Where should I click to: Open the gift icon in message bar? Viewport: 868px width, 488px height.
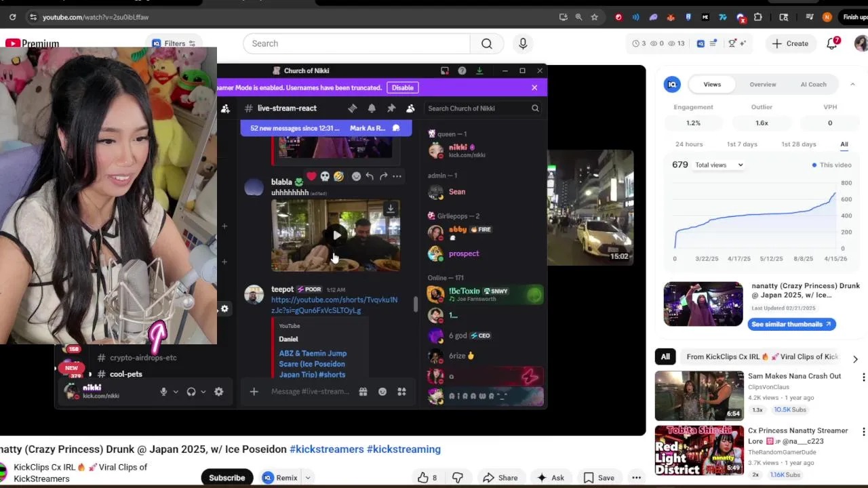[x=363, y=392]
